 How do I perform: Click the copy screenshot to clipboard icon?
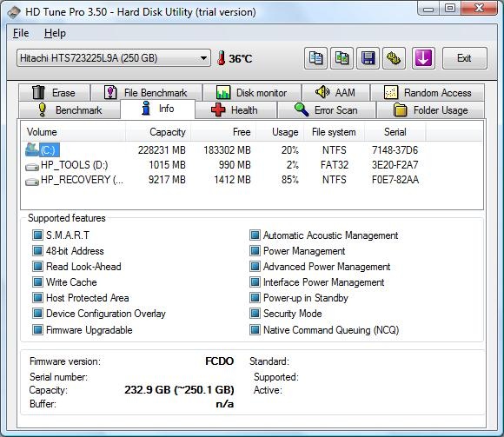342,58
